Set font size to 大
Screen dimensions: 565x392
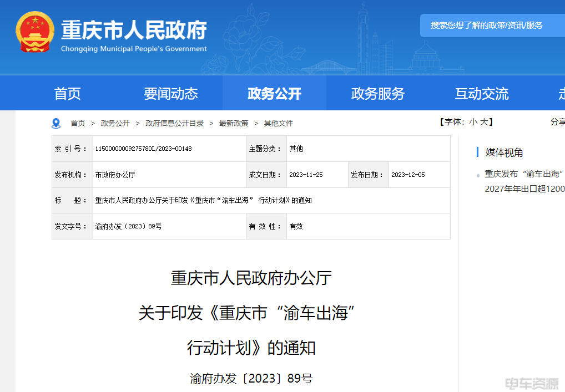pyautogui.click(x=484, y=122)
